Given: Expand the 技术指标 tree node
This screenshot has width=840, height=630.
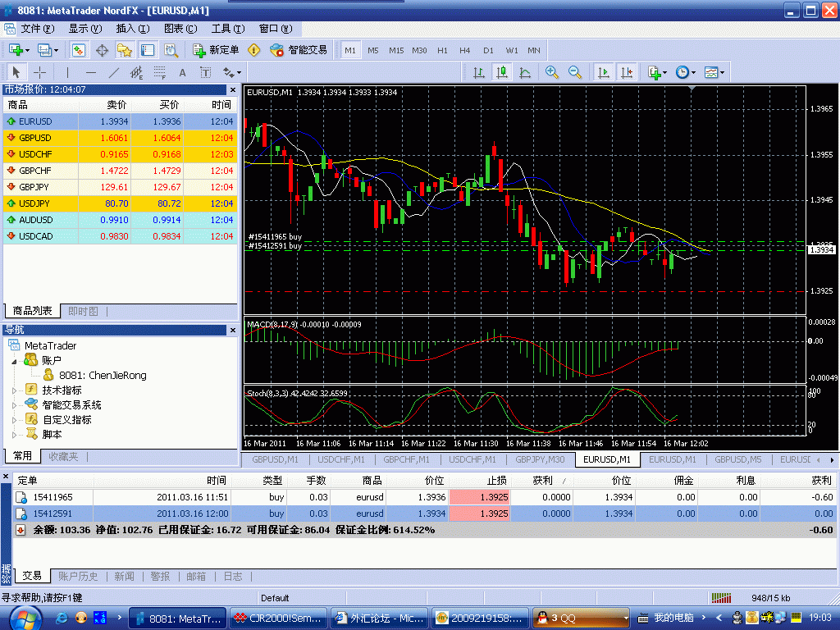Looking at the screenshot, I should point(14,390).
